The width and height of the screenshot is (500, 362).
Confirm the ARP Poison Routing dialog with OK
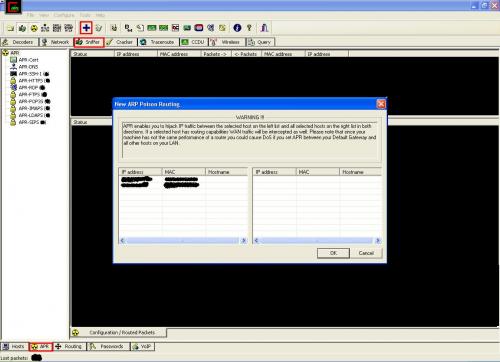(333, 253)
